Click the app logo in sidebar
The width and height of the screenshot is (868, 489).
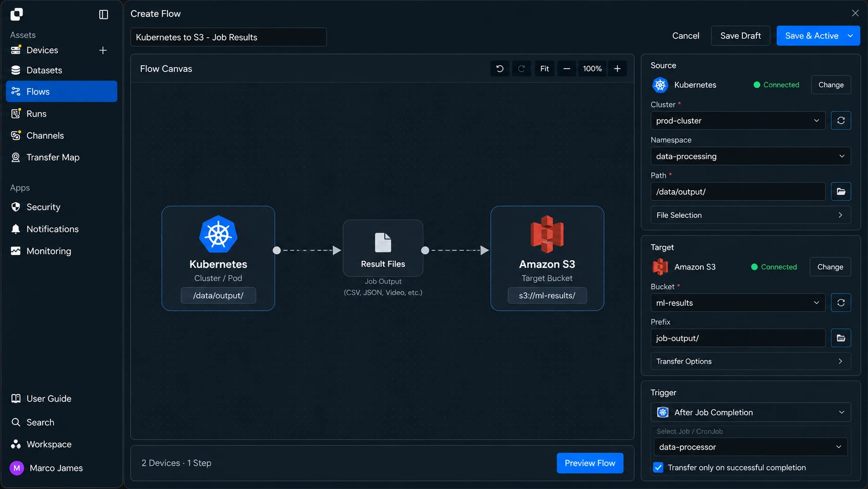pyautogui.click(x=17, y=15)
